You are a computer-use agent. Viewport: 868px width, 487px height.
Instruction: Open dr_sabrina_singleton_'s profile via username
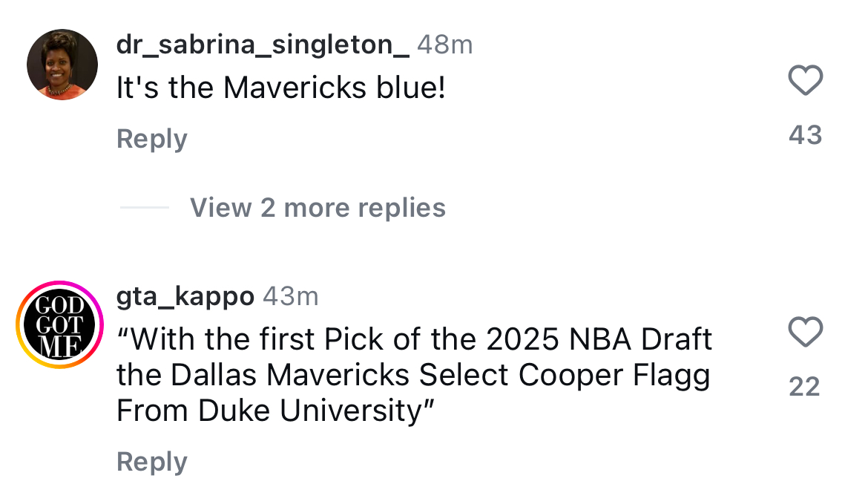coord(261,45)
